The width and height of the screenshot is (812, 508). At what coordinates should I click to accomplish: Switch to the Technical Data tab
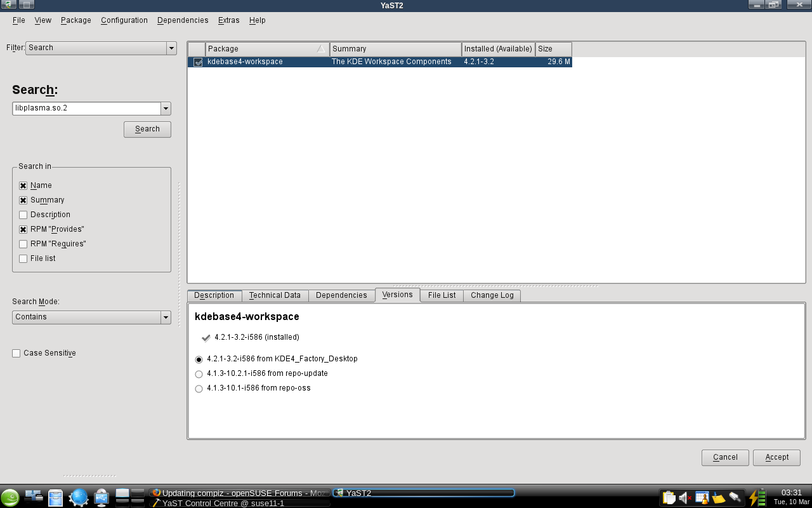pyautogui.click(x=275, y=295)
